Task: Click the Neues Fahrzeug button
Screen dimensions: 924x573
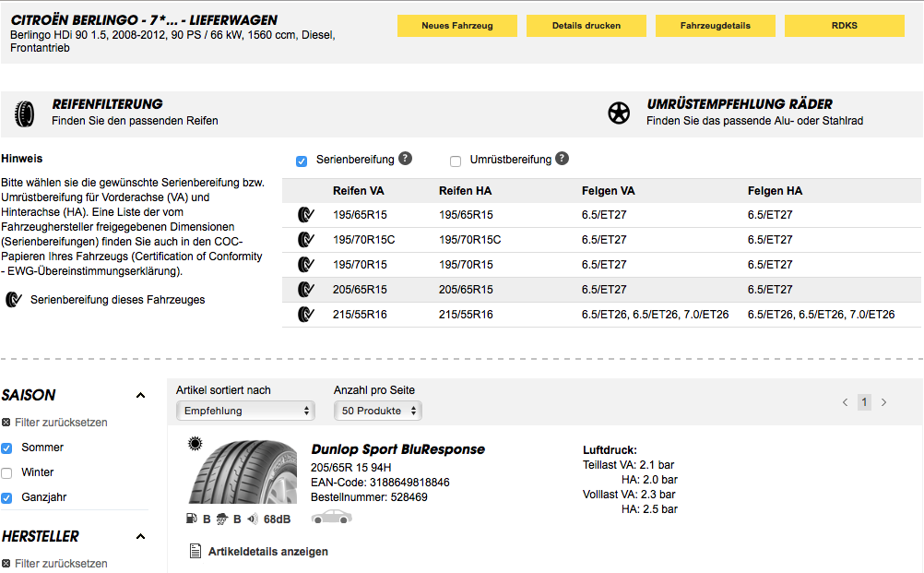Action: pos(457,26)
